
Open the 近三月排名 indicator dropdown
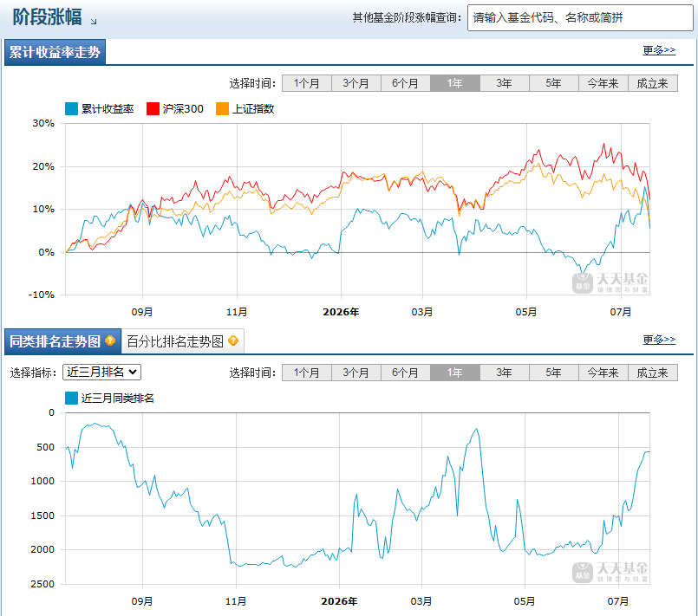(102, 372)
